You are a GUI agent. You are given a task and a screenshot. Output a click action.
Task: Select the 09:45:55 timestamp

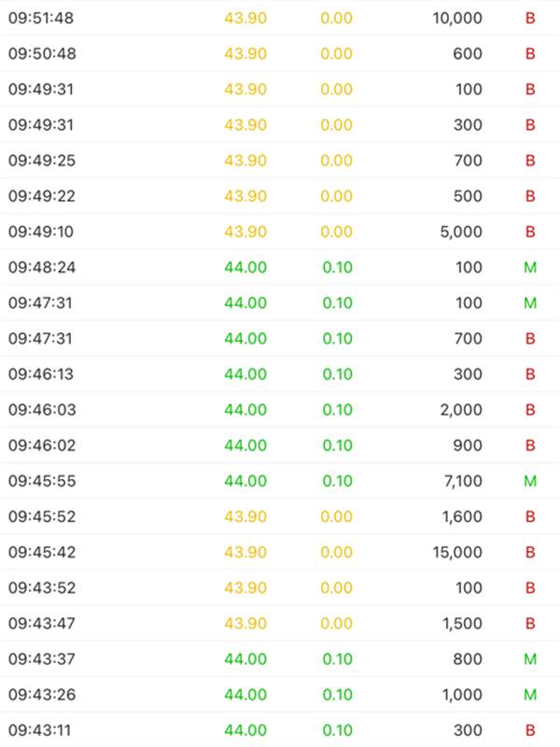[42, 481]
